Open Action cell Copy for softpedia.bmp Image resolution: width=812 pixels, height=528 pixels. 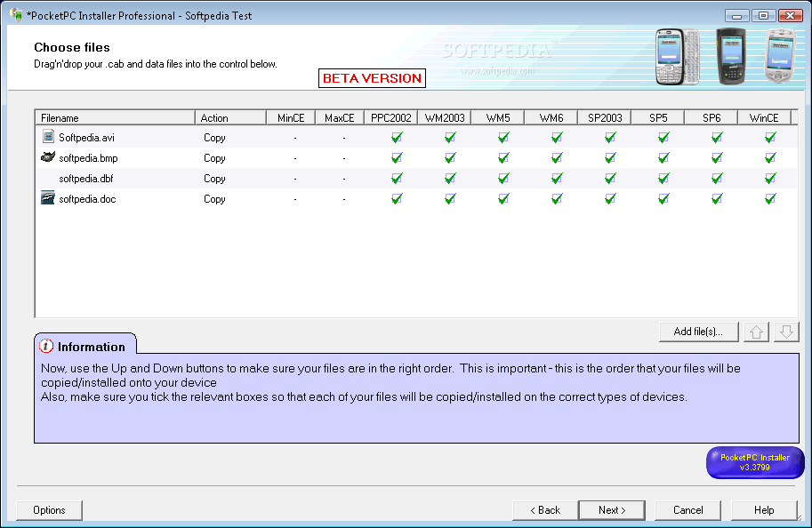click(214, 158)
